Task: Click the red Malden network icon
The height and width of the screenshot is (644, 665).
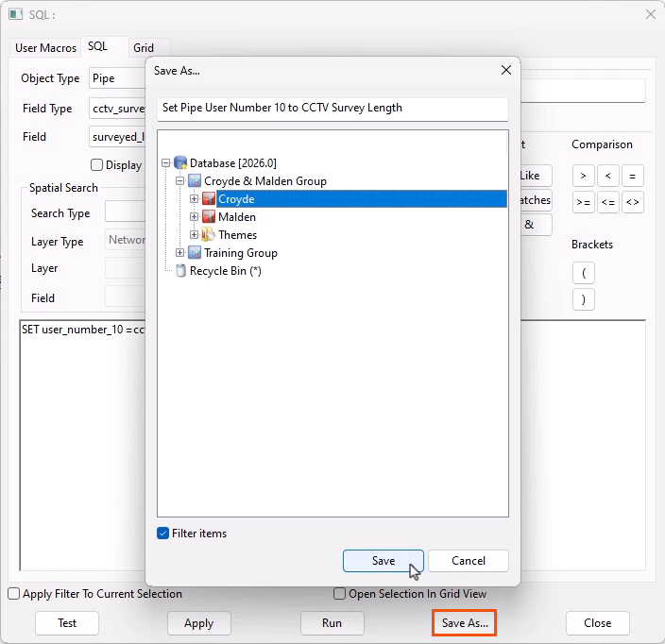Action: click(209, 216)
